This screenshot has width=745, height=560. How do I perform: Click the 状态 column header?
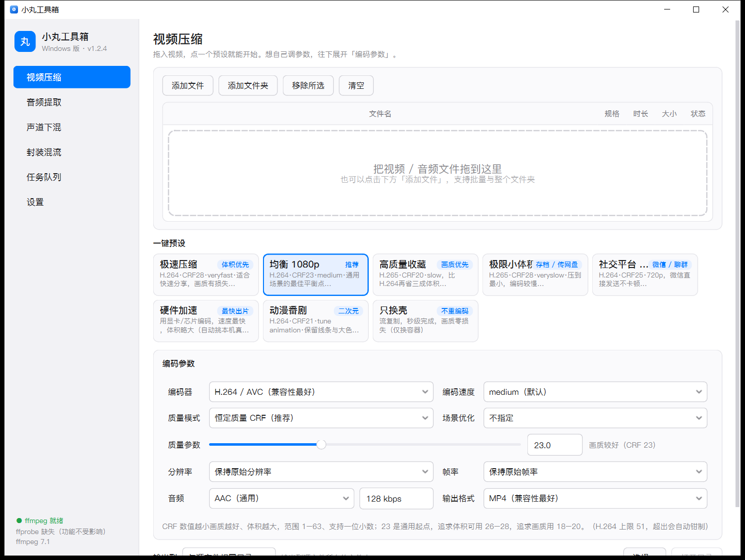[698, 114]
